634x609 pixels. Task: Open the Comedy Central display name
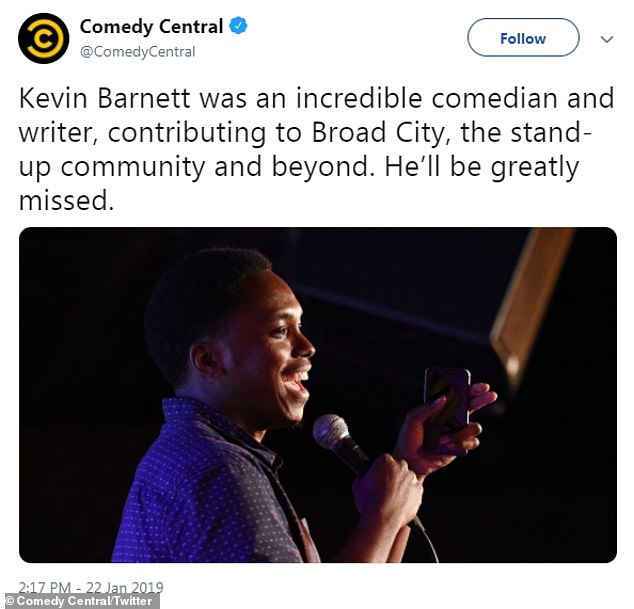(151, 27)
